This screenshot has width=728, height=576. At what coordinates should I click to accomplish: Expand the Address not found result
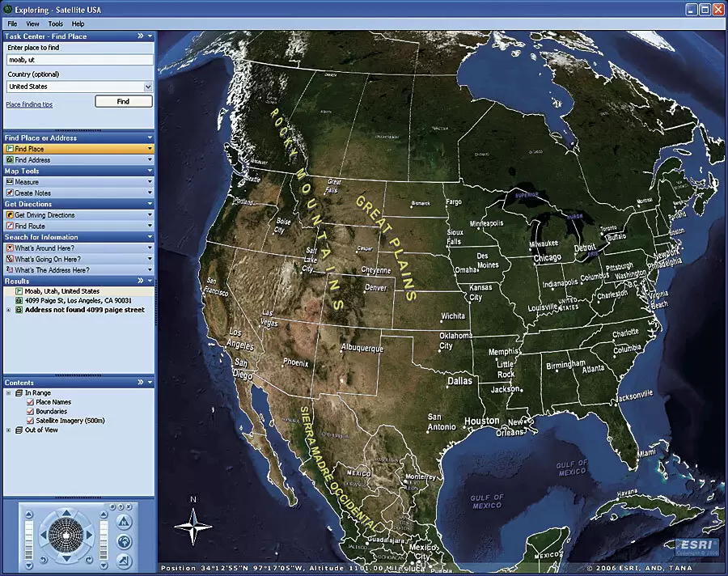[x=8, y=310]
